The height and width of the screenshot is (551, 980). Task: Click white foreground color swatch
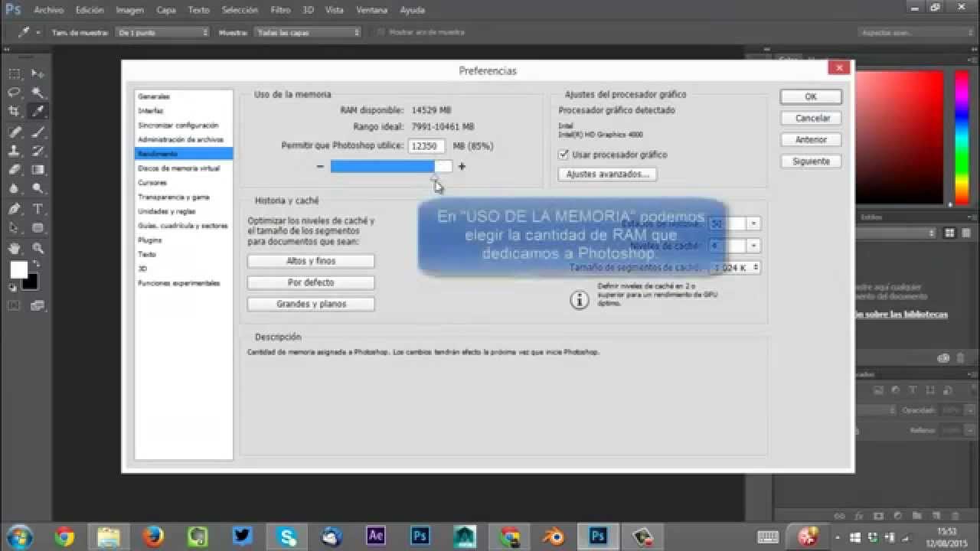pyautogui.click(x=18, y=269)
